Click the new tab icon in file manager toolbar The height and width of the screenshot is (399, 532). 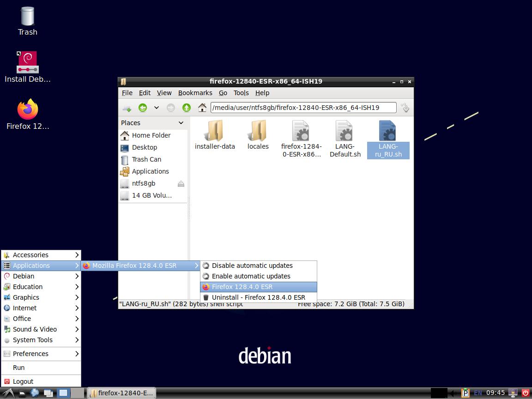tap(127, 108)
